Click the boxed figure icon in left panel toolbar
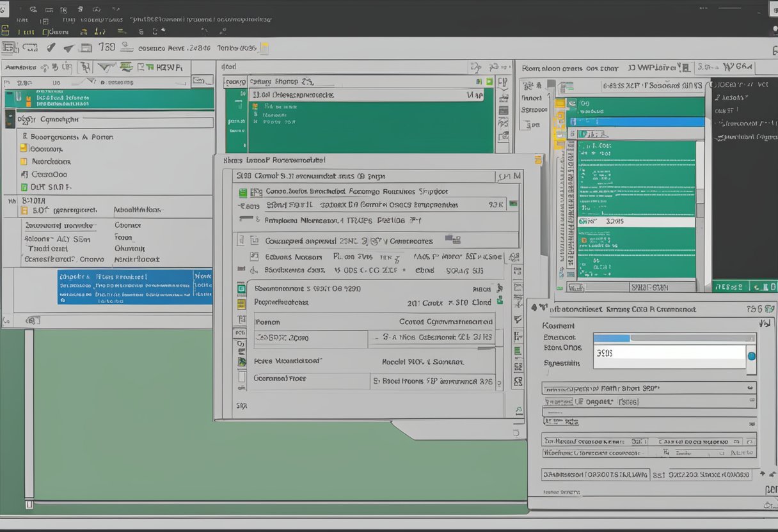 click(85, 66)
